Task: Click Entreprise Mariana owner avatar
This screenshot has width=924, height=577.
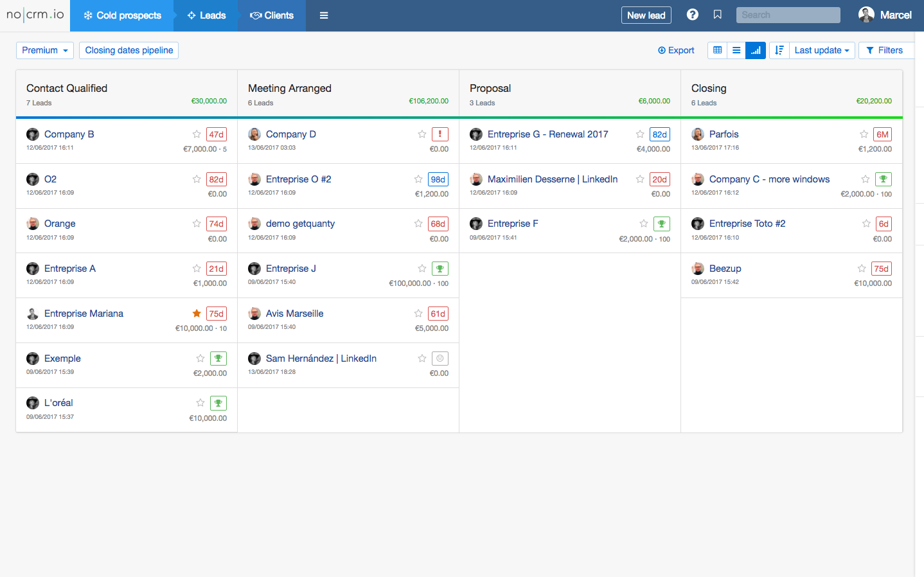Action: [33, 314]
